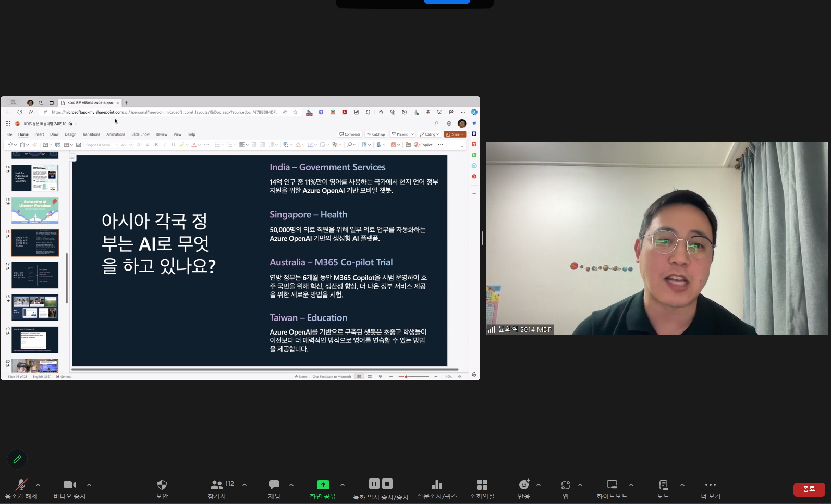Screen dimensions: 831x504
Task: Toggle italic formatting
Action: click(165, 145)
